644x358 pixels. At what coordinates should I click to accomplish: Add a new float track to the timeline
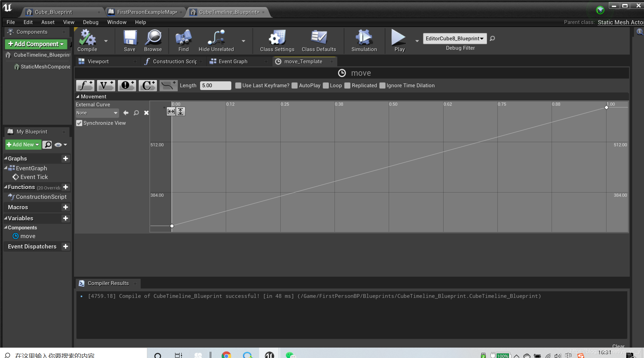(85, 86)
